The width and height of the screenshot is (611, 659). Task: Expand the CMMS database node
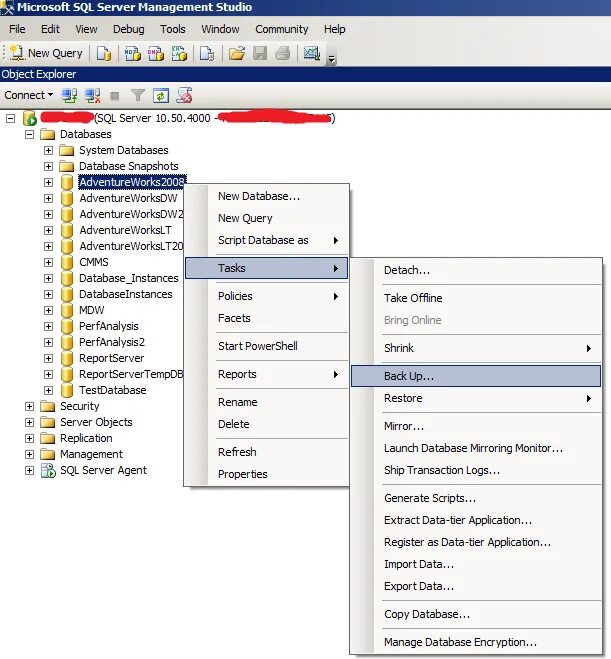click(48, 262)
